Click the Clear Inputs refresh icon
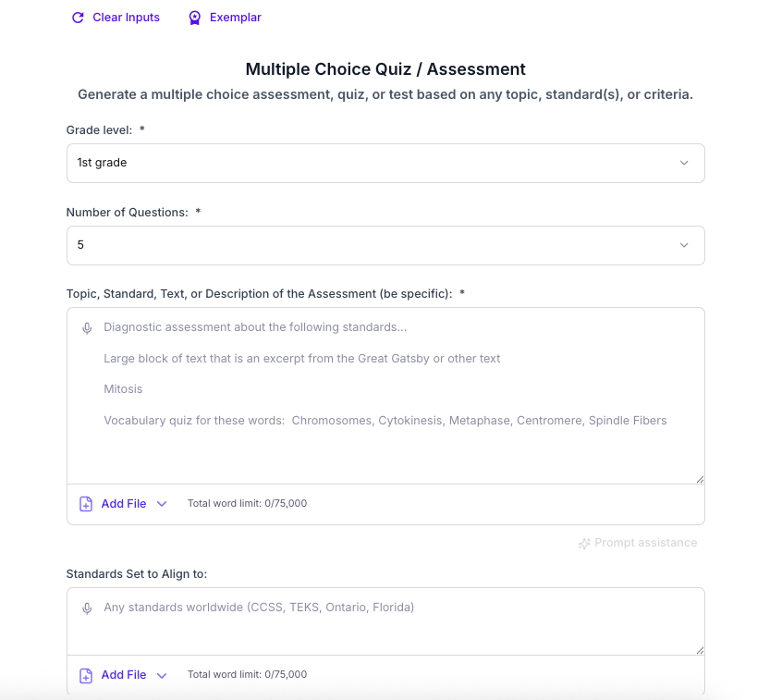 (78, 18)
